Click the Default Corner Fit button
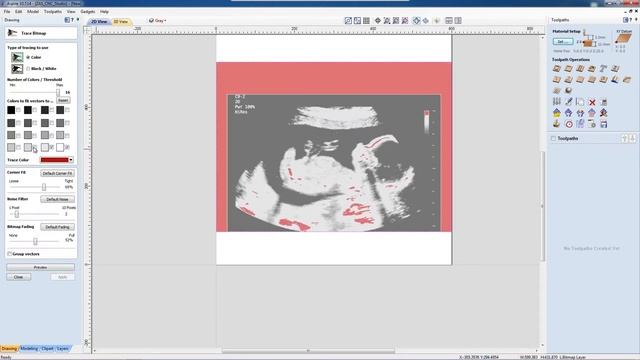The image size is (640, 360). [x=57, y=173]
